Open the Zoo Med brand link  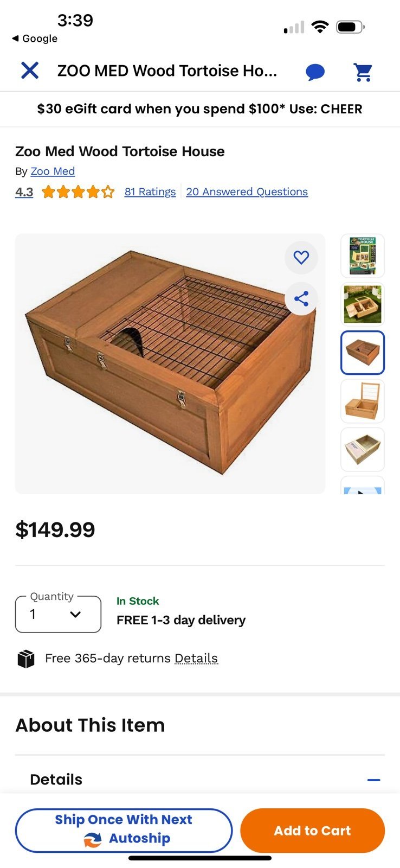[53, 171]
